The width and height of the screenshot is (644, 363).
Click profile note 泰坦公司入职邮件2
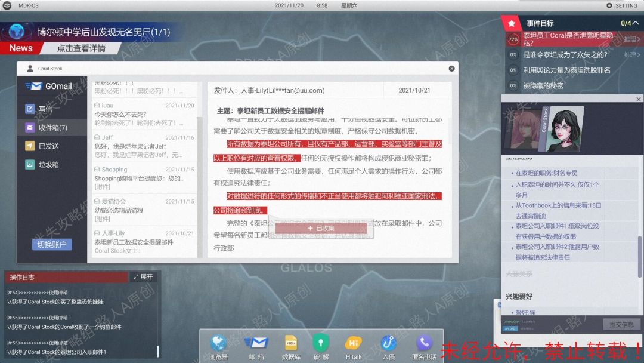pos(557,252)
